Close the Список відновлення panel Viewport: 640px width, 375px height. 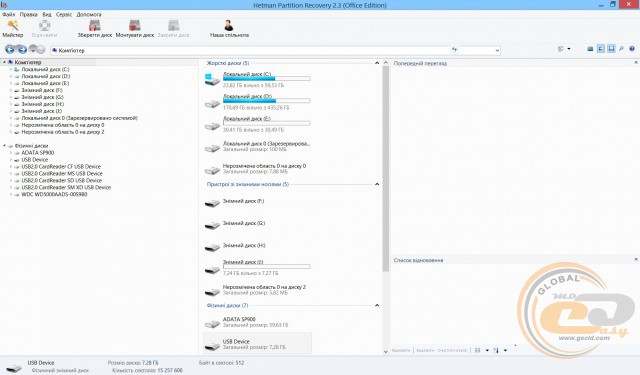pos(636,259)
